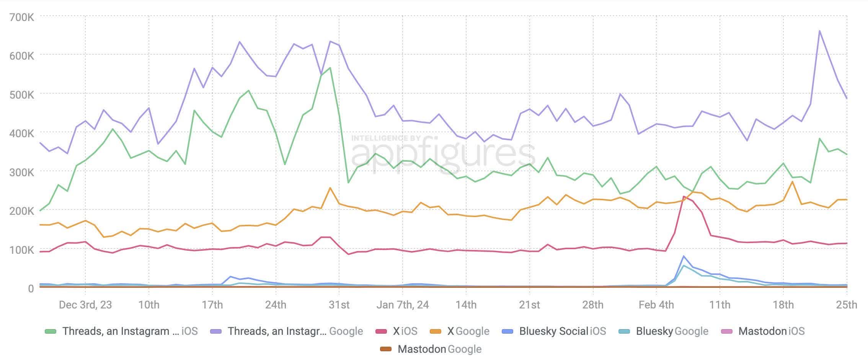This screenshot has width=868, height=357.
Task: Select the Feb 4th axis date label
Action: tap(656, 305)
